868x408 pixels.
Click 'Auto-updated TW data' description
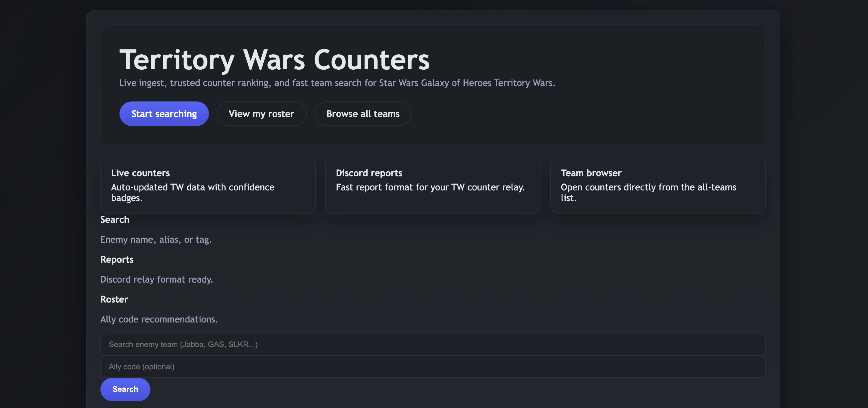(192, 192)
